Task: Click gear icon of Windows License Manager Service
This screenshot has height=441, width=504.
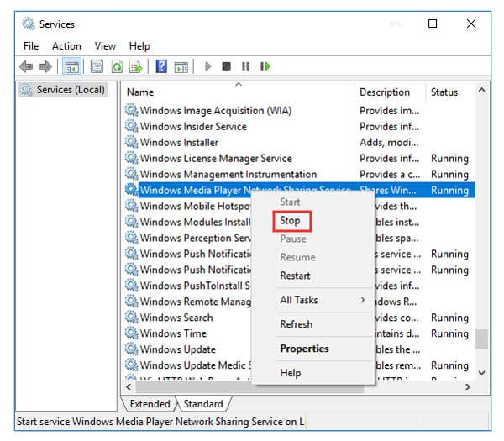Action: tap(131, 158)
